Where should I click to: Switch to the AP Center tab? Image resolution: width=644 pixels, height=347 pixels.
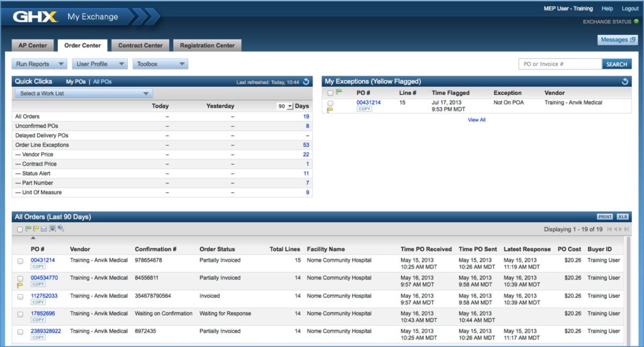pyautogui.click(x=33, y=45)
